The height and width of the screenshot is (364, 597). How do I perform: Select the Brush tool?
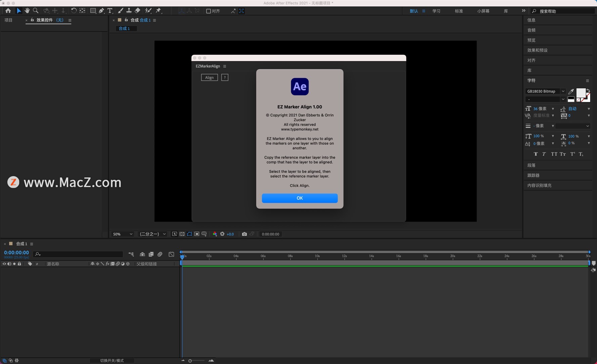click(x=121, y=11)
